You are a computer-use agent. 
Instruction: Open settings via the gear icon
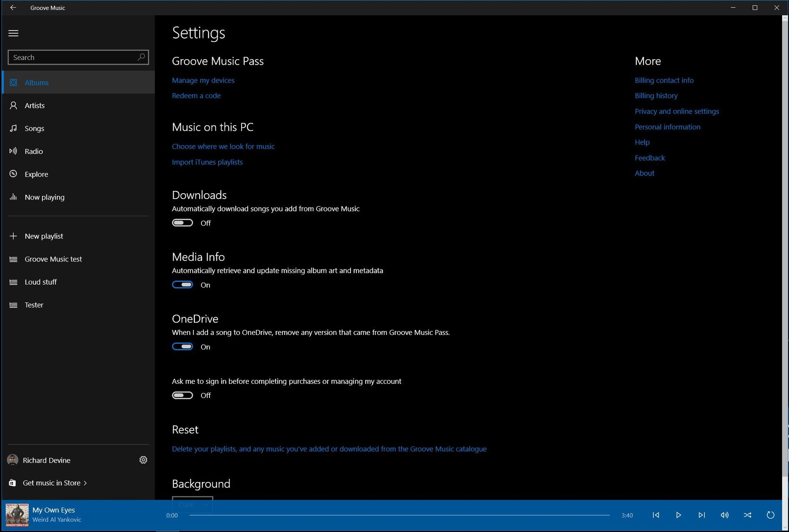(x=143, y=460)
